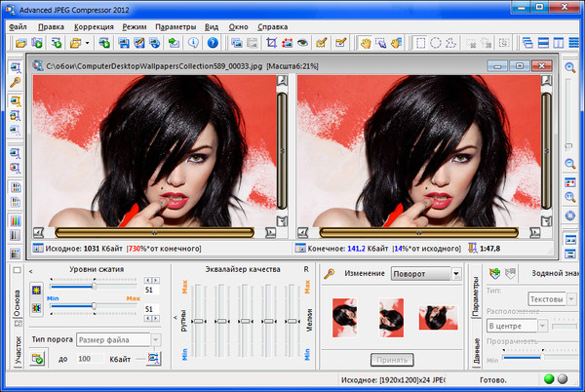585x392 pixels.
Task: Click the Help question mark toolbar icon
Action: [213, 43]
